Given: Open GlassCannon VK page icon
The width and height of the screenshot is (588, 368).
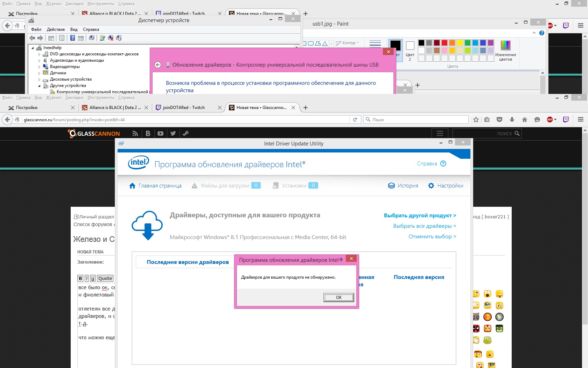Looking at the screenshot, I should [x=148, y=133].
